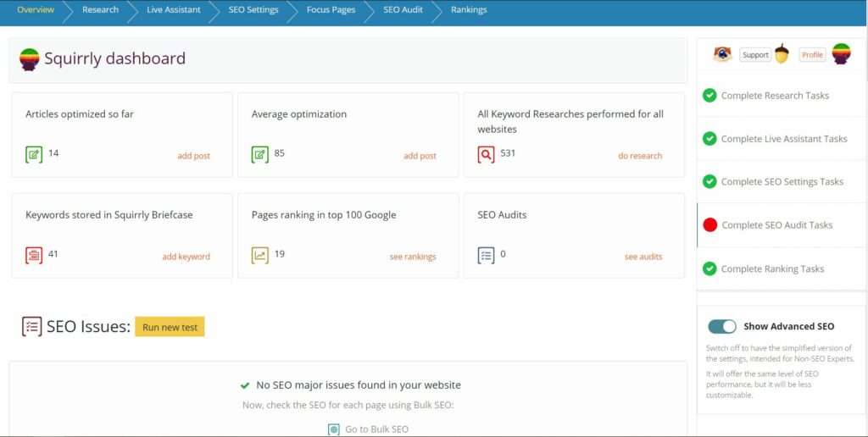Image resolution: width=868 pixels, height=437 pixels.
Task: Click the edit icon under Average optimization
Action: (259, 154)
